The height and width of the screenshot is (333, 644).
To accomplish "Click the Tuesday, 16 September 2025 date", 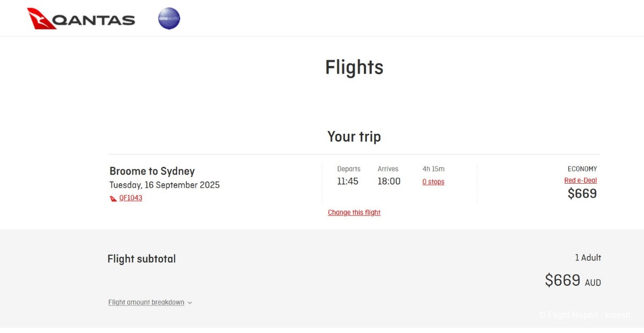I will tap(164, 185).
